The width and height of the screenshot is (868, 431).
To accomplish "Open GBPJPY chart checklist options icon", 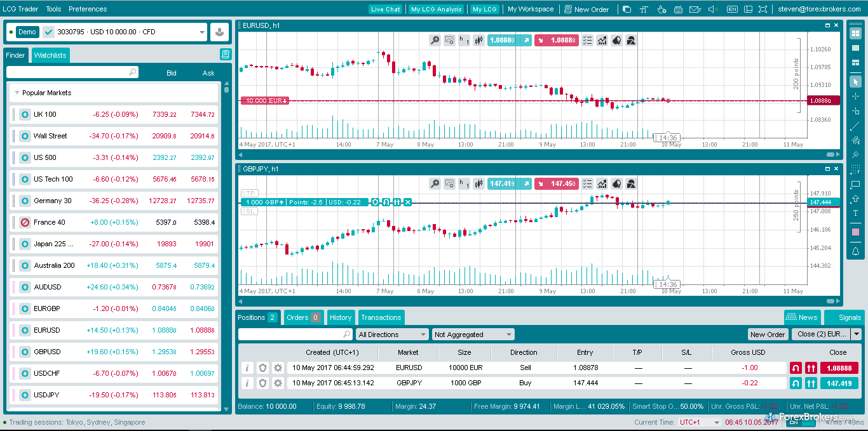I will (587, 183).
